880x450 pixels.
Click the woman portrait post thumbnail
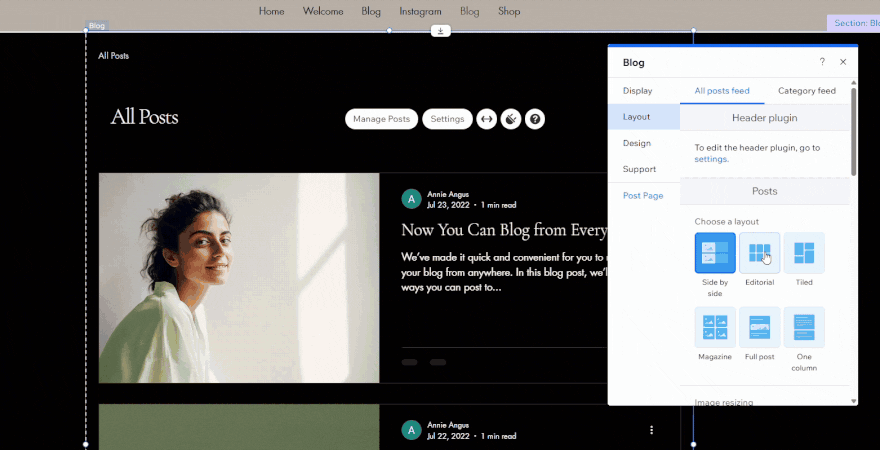click(x=239, y=278)
